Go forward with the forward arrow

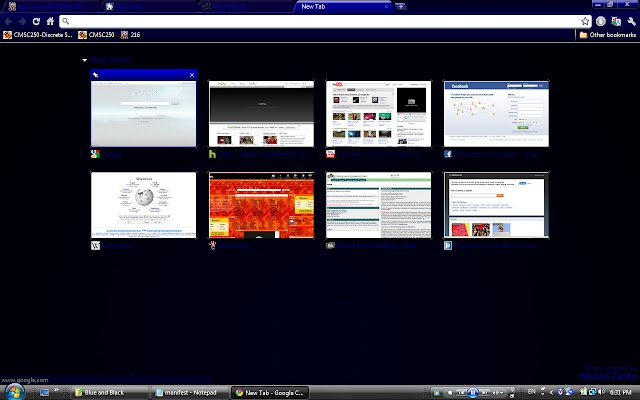point(22,21)
